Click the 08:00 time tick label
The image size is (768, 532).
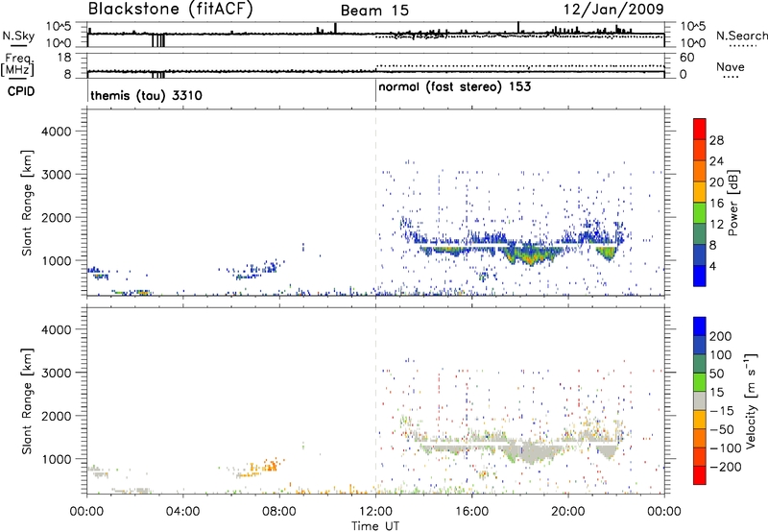tap(279, 512)
